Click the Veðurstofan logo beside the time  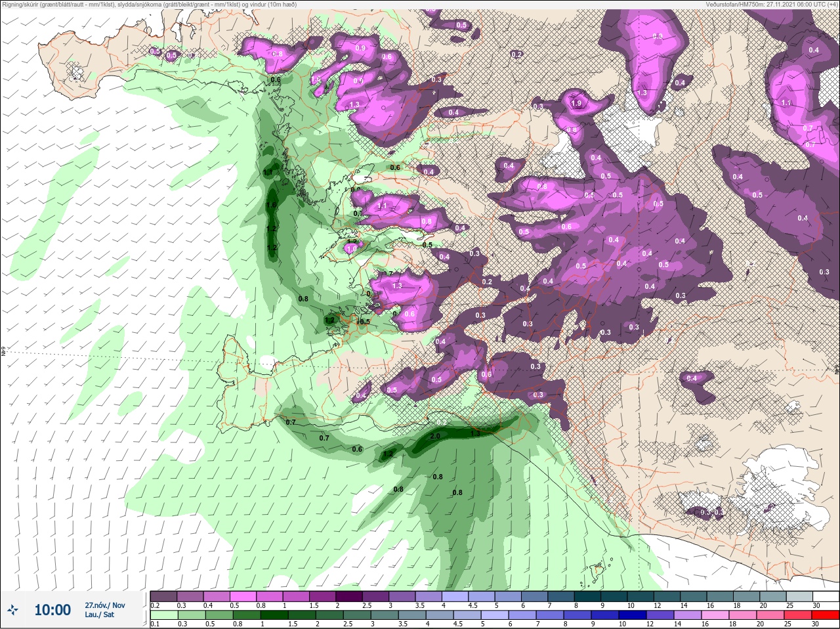(12, 610)
